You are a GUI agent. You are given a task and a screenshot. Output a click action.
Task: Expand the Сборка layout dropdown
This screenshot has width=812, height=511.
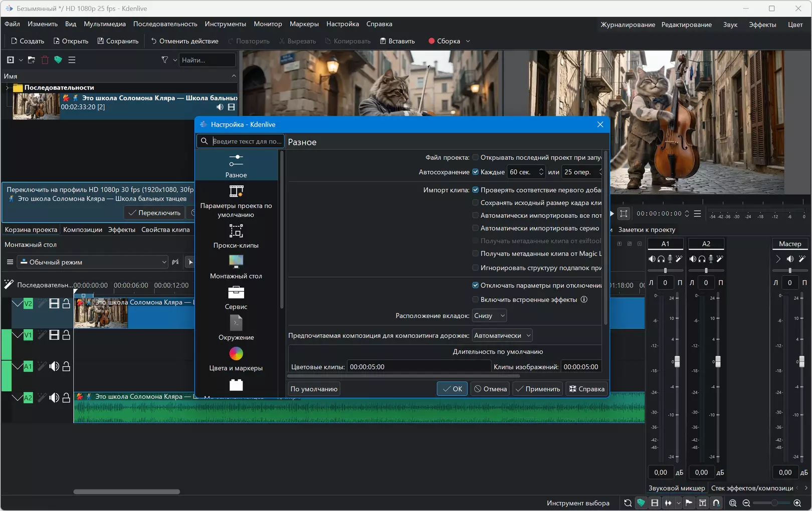[468, 41]
